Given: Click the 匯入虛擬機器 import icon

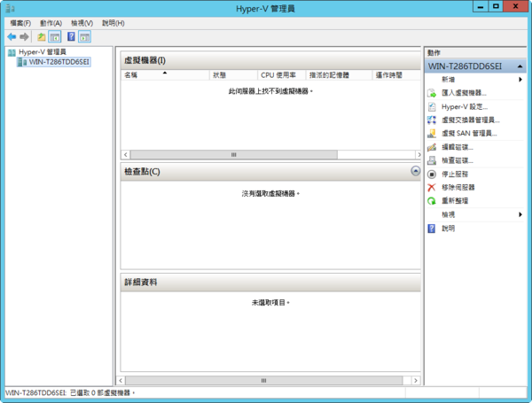Looking at the screenshot, I should coord(432,93).
